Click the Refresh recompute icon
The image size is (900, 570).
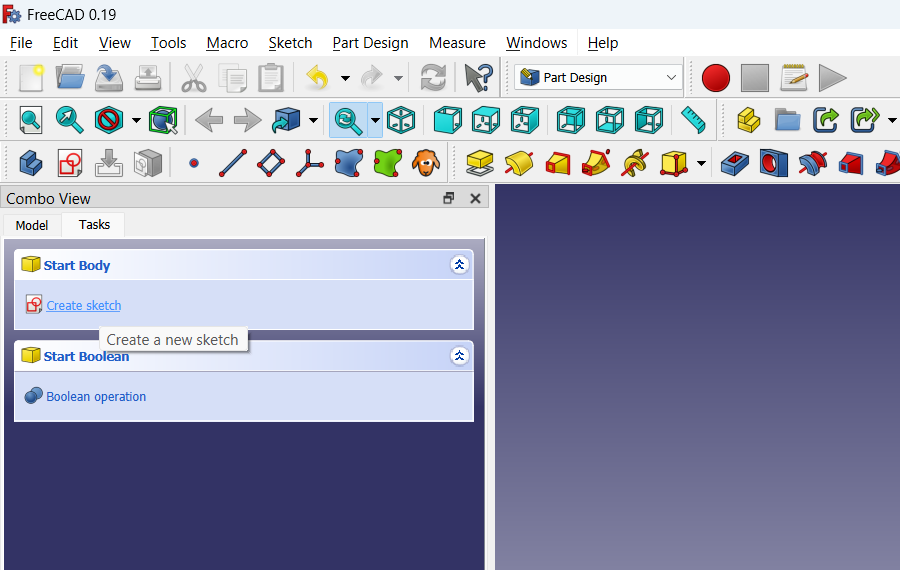tap(433, 77)
